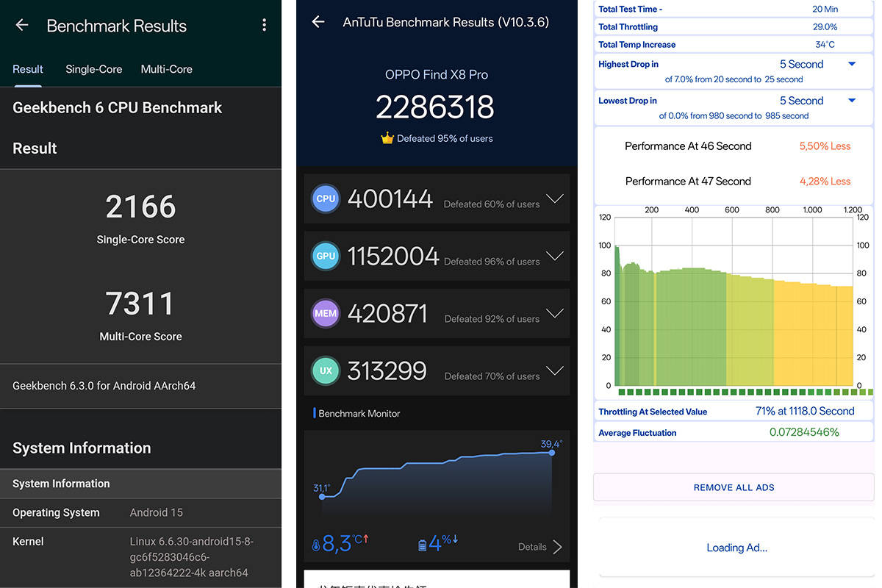882x588 pixels.
Task: Tap the green UX score icon
Action: click(326, 370)
